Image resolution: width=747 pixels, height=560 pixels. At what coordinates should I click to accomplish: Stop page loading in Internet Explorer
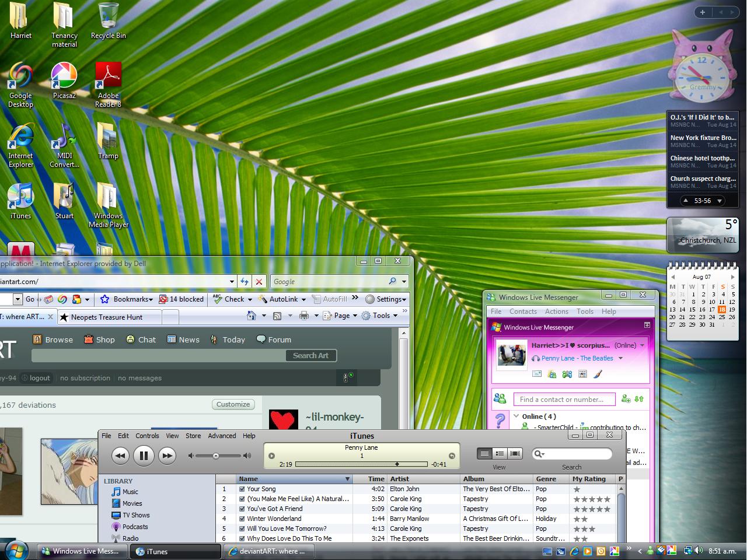coord(259,282)
